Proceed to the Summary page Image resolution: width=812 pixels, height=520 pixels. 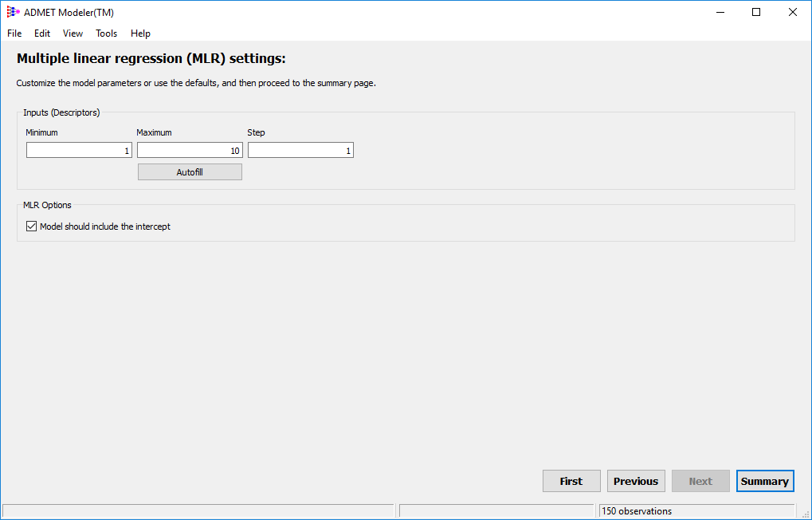coord(765,481)
